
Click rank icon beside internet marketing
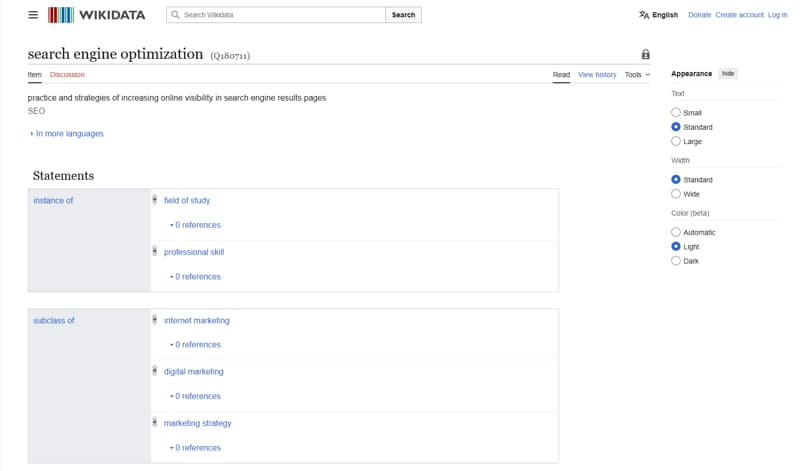coord(155,320)
